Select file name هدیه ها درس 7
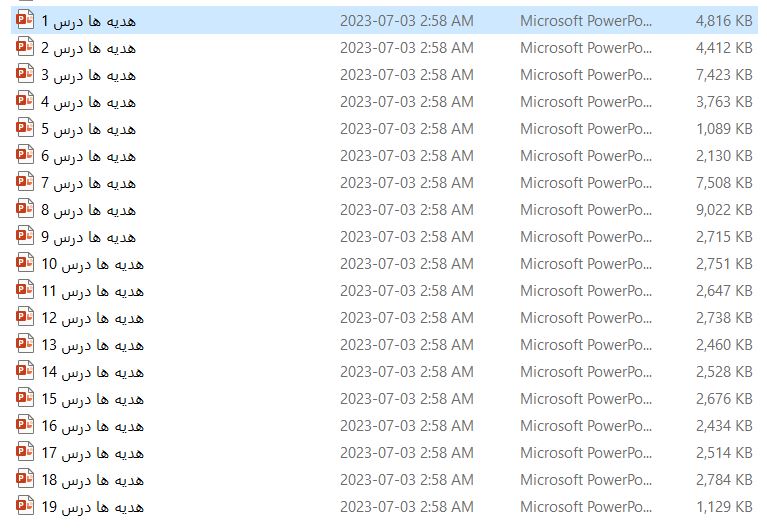The image size is (767, 532). [x=89, y=183]
